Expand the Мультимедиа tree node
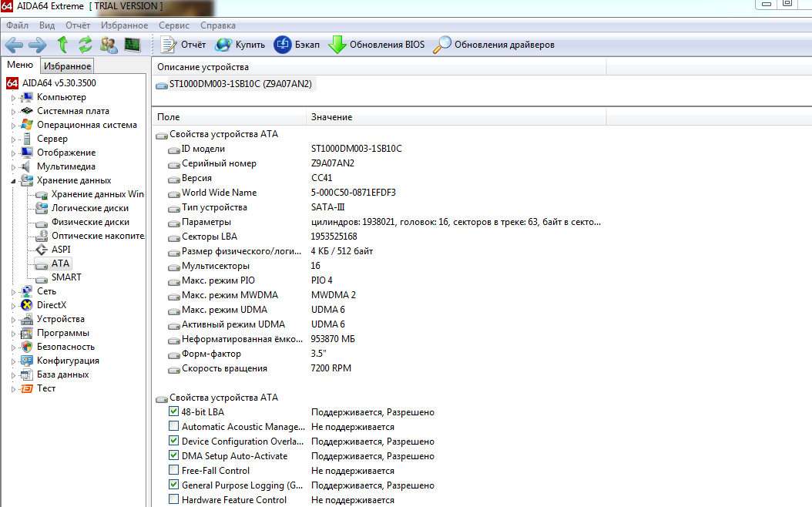 pyautogui.click(x=13, y=167)
